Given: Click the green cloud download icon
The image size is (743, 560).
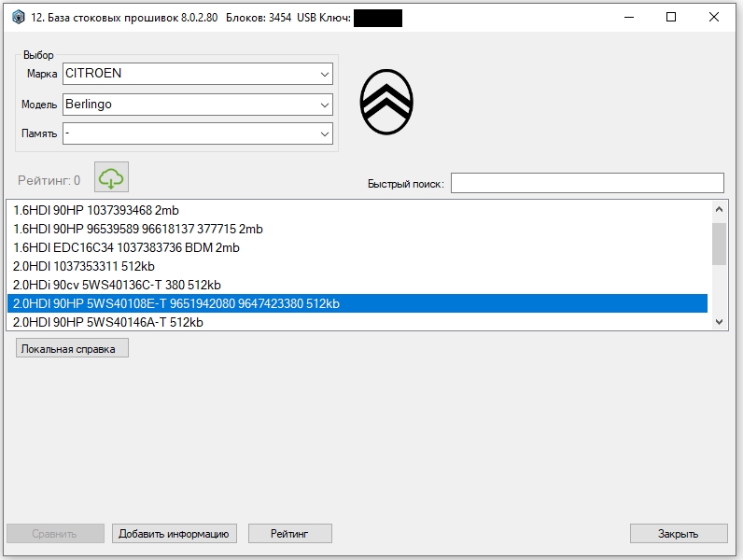Looking at the screenshot, I should coord(111,177).
